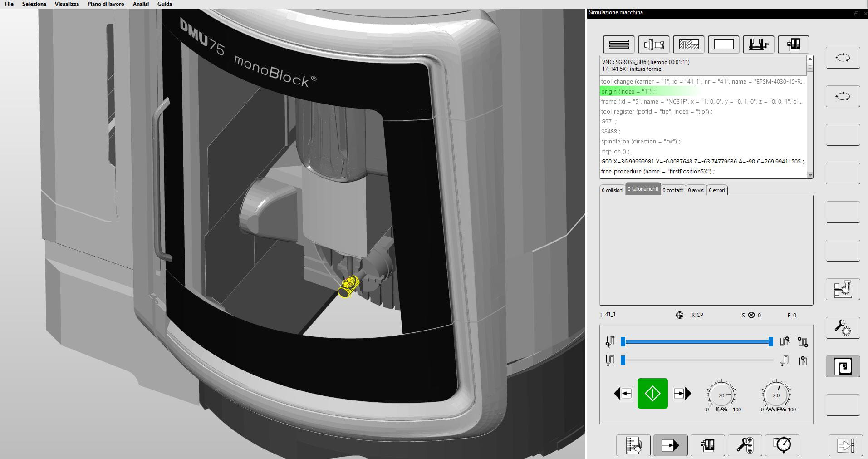Click the handle of the lower progress slider
The image size is (868, 459).
tap(623, 360)
